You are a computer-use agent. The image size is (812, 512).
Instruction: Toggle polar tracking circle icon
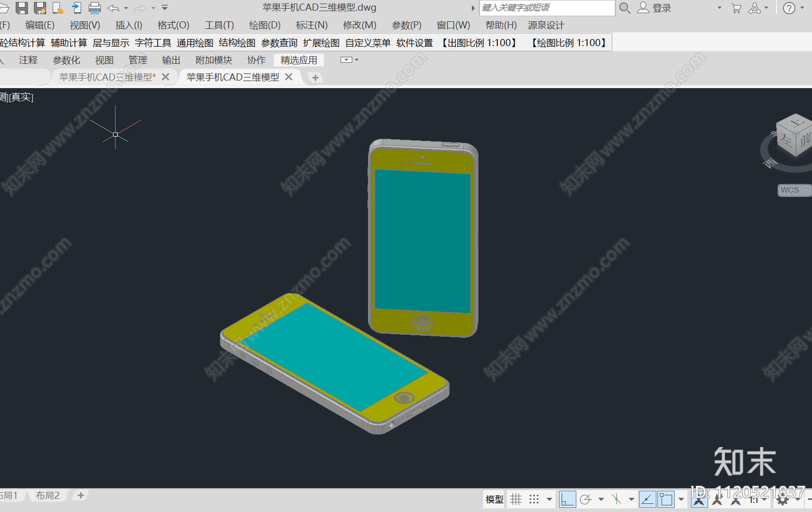[x=586, y=500]
